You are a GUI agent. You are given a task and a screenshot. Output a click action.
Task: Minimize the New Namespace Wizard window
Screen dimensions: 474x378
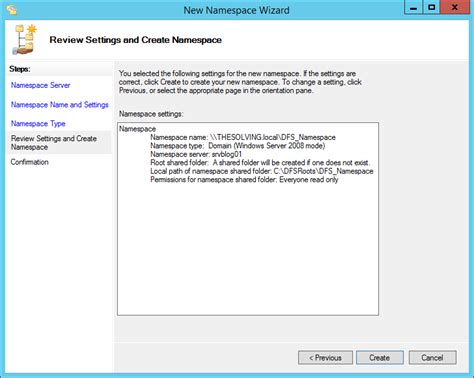point(414,7)
